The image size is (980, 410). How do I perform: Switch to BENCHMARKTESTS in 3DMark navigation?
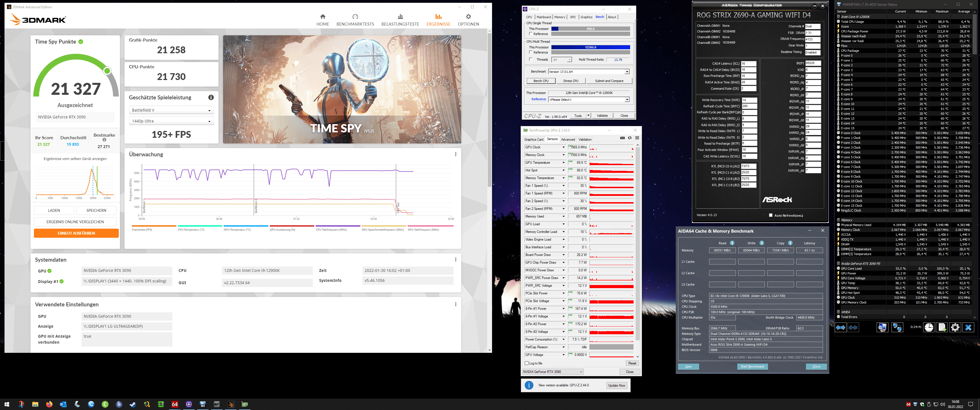click(355, 20)
